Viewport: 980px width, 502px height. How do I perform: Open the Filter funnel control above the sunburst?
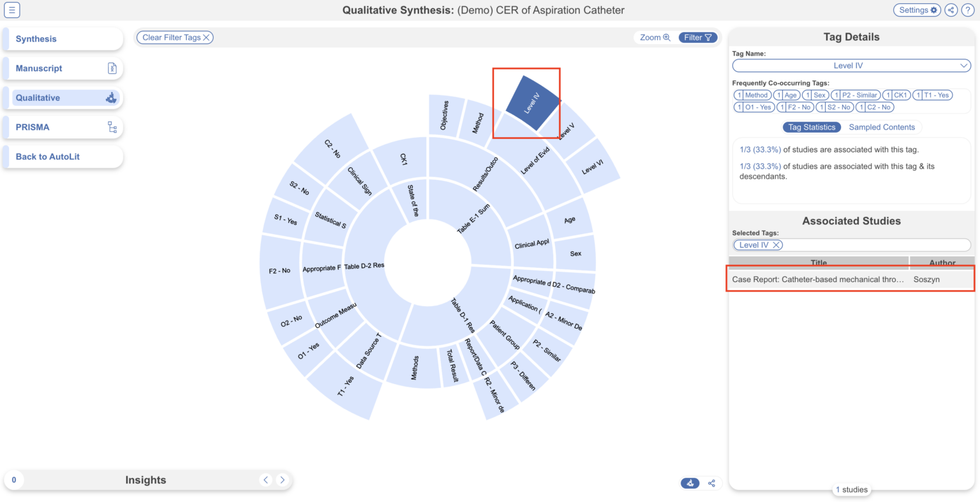coord(697,37)
